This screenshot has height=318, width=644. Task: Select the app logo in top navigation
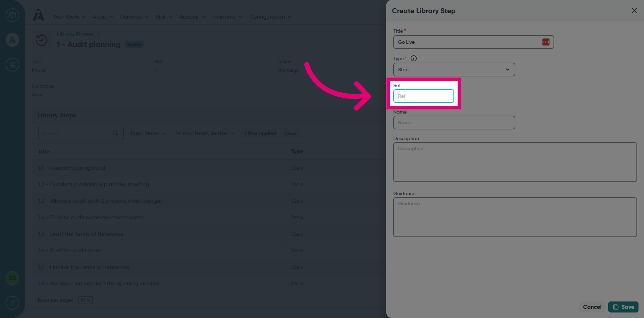[39, 15]
